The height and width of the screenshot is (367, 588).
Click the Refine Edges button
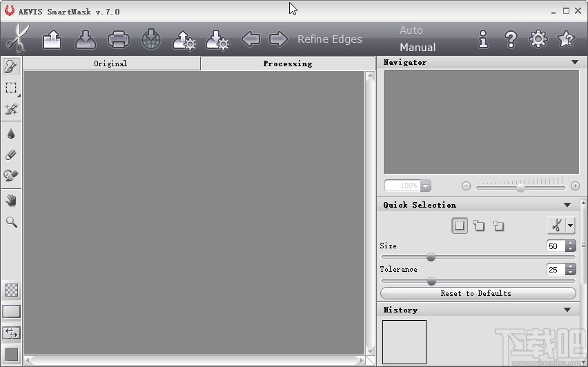[329, 39]
